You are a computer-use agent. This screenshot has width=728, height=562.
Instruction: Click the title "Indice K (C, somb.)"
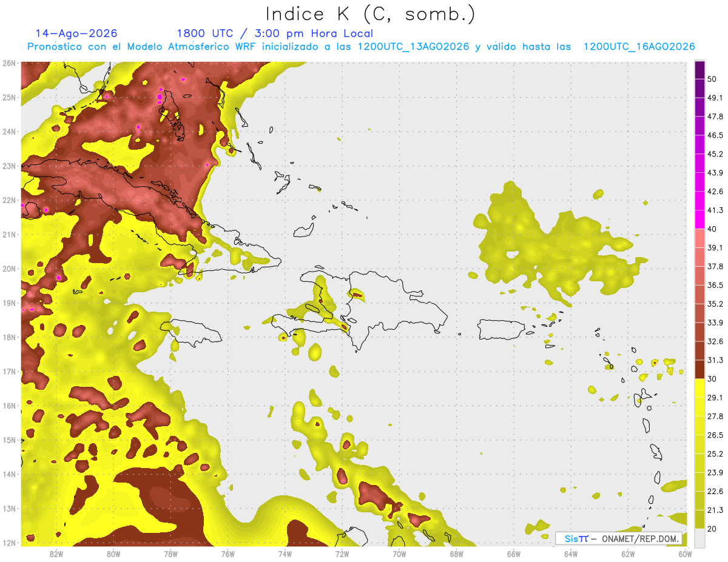tap(371, 14)
